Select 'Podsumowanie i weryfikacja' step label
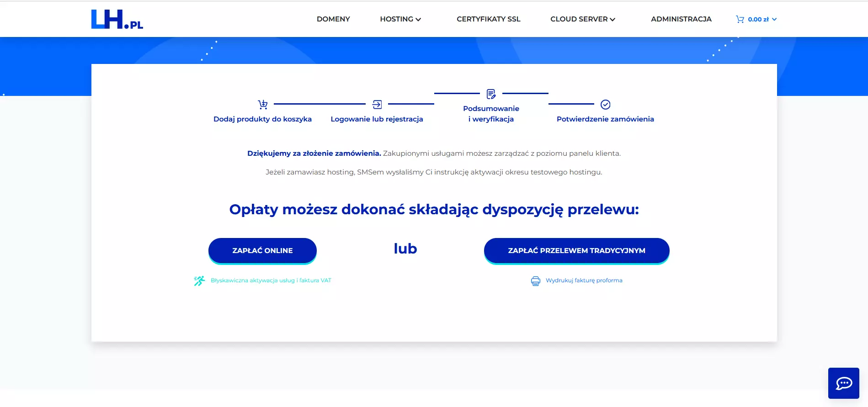The width and height of the screenshot is (868, 407). 491,114
